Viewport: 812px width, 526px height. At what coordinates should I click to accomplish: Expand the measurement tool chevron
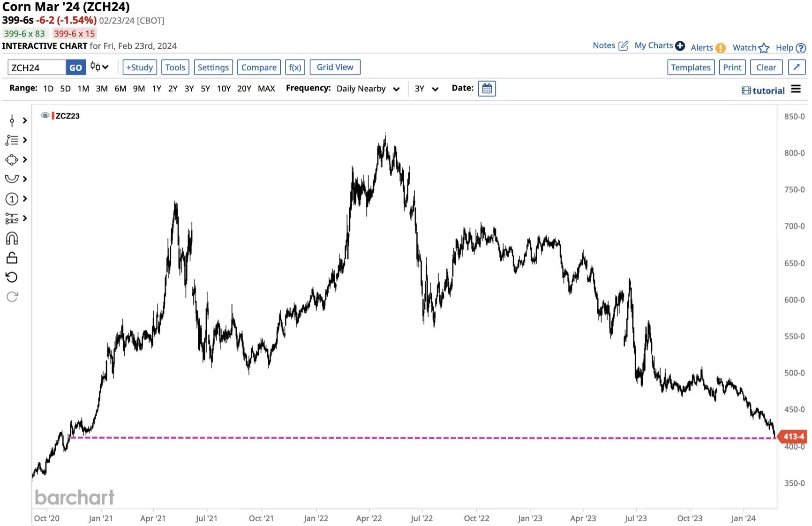click(25, 218)
